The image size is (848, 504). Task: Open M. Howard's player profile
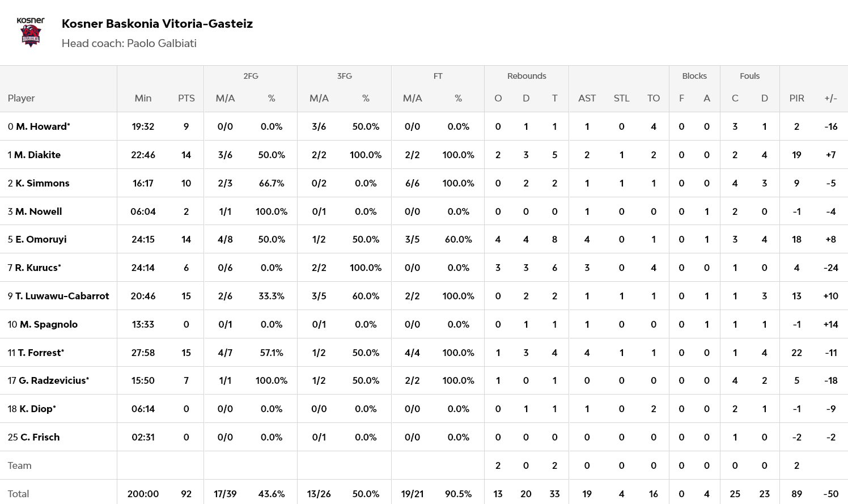(42, 126)
